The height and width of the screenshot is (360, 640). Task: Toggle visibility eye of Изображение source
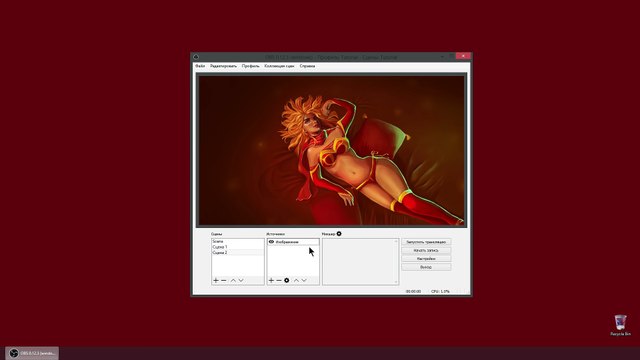(x=271, y=242)
